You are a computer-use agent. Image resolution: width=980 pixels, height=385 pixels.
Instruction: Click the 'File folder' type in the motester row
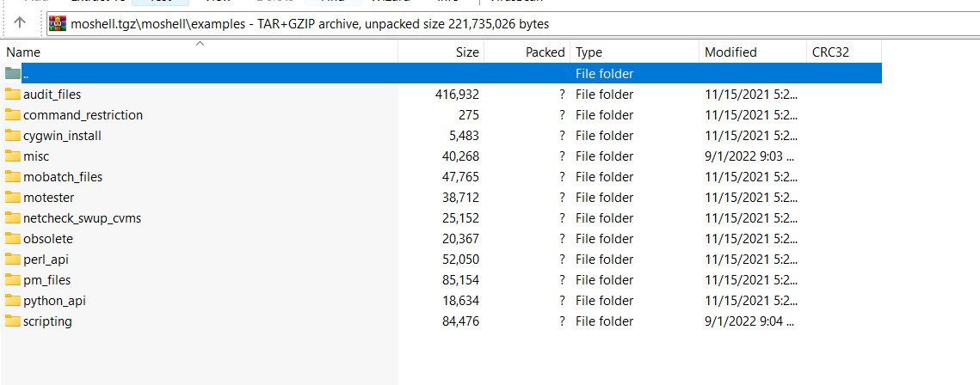click(604, 198)
